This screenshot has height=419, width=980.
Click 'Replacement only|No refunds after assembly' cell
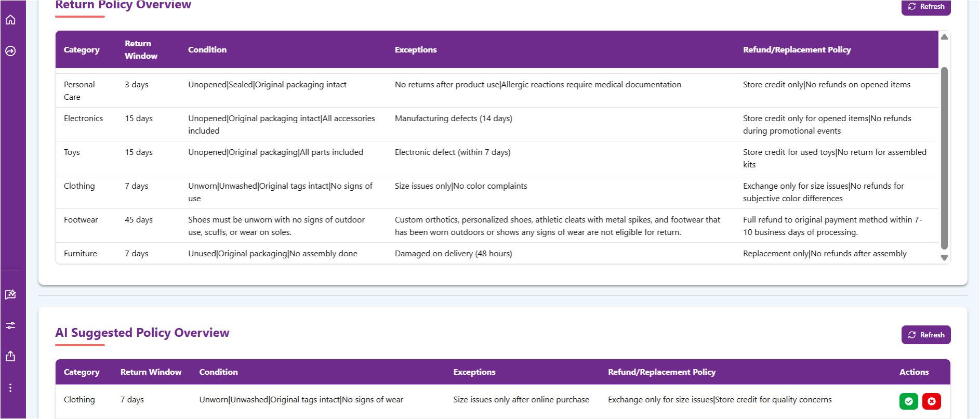pyautogui.click(x=825, y=254)
